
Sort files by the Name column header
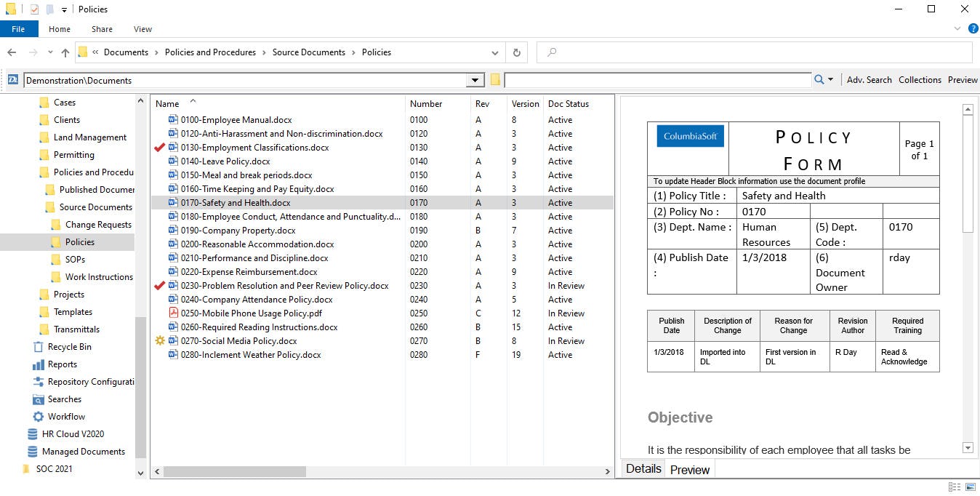coord(168,103)
